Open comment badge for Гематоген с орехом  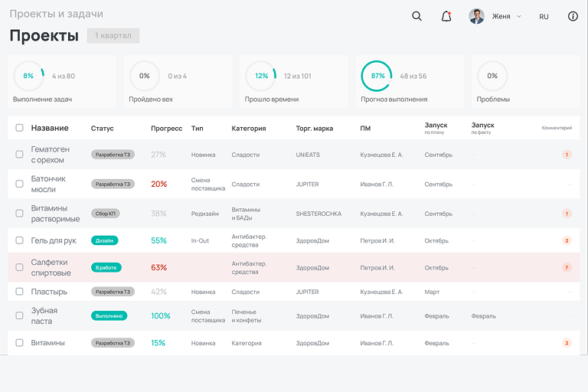567,155
